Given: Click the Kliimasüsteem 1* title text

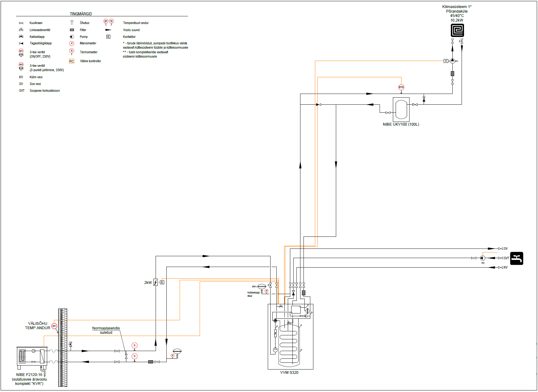Looking at the screenshot, I should coord(457,7).
